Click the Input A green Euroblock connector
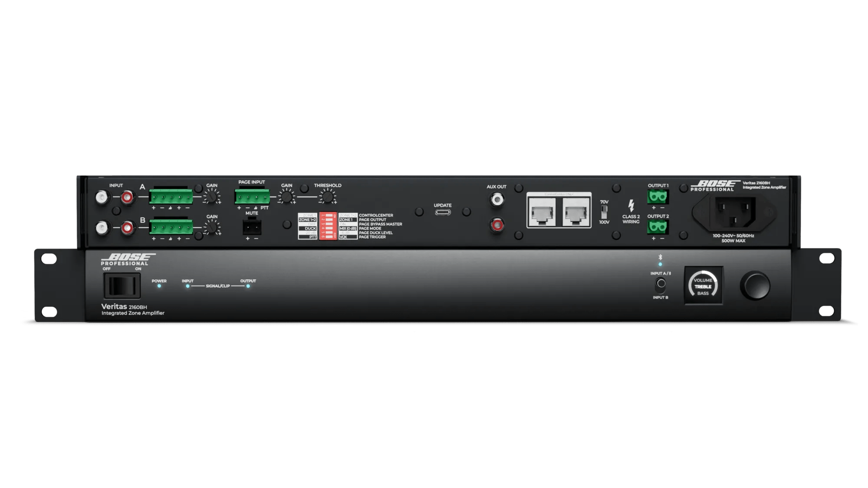Image resolution: width=868 pixels, height=488 pixels. point(171,196)
